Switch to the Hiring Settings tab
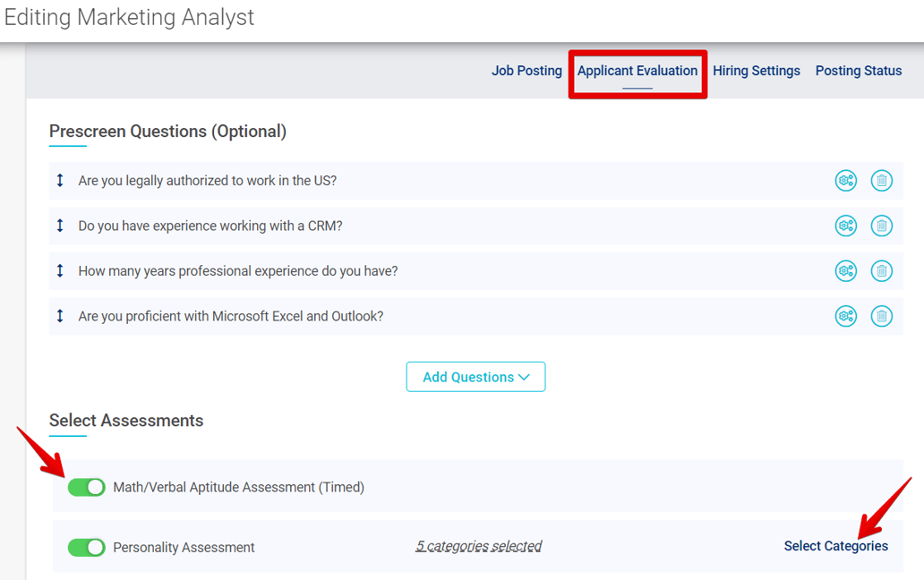Viewport: 924px width, 580px height. 757,71
